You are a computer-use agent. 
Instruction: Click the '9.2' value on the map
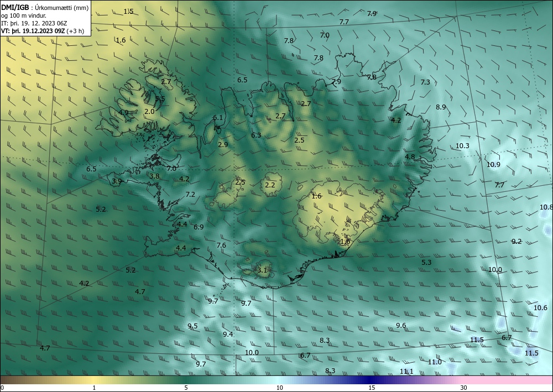[517, 242]
